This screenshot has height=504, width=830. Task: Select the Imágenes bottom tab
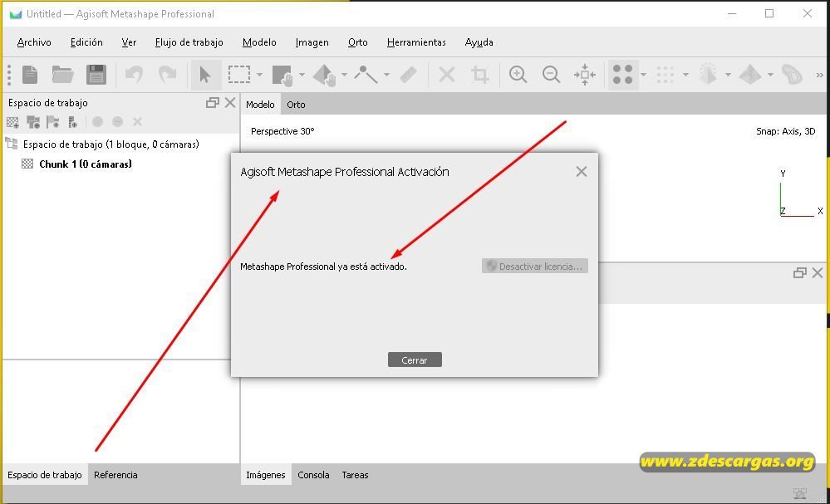[x=266, y=475]
